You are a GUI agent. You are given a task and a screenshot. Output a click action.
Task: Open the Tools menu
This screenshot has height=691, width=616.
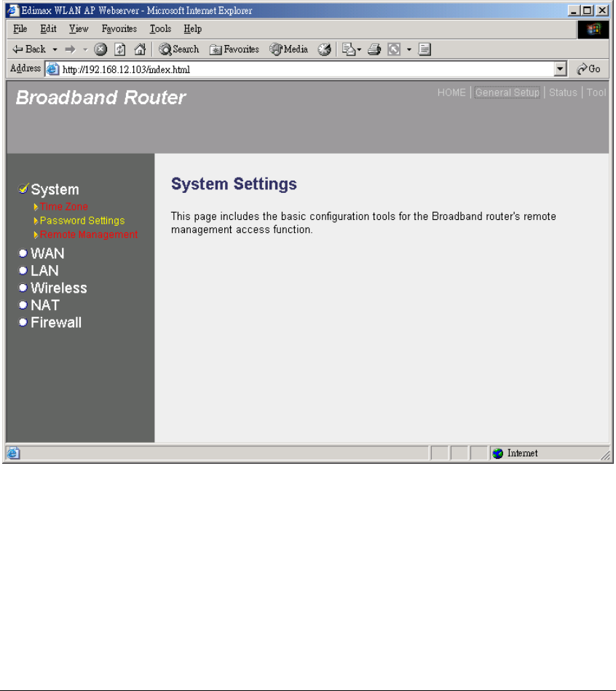pyautogui.click(x=160, y=29)
